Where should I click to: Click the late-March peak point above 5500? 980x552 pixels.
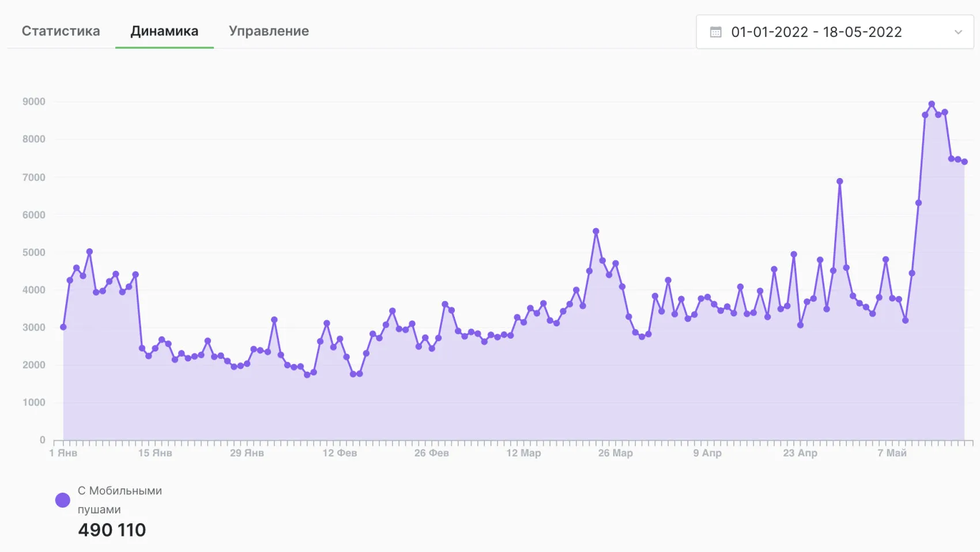596,232
